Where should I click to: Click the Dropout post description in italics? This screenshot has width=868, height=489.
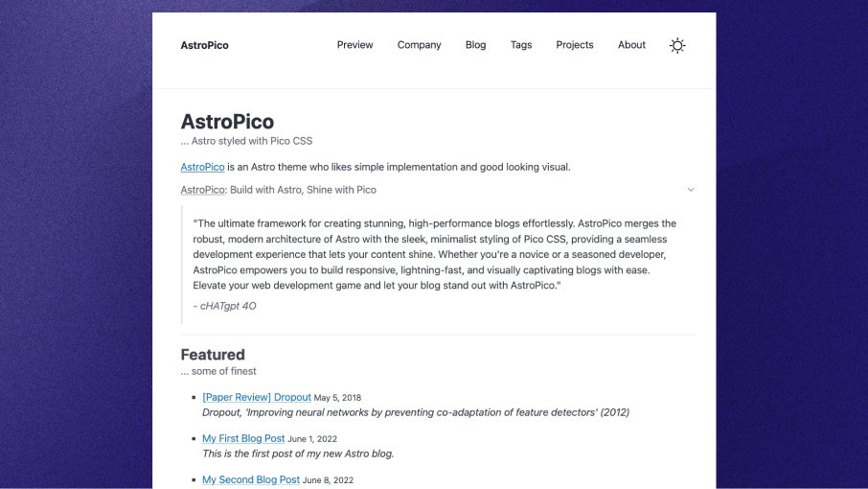[x=416, y=412]
